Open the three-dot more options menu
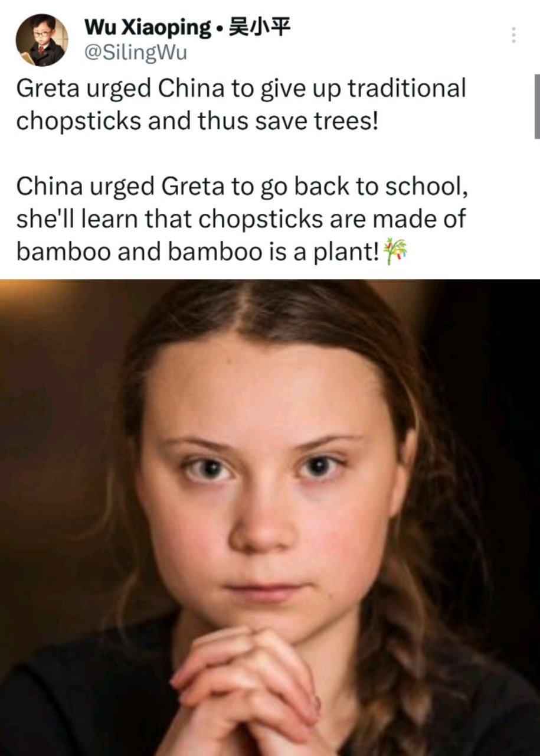Image resolution: width=540 pixels, height=756 pixels. point(513,35)
